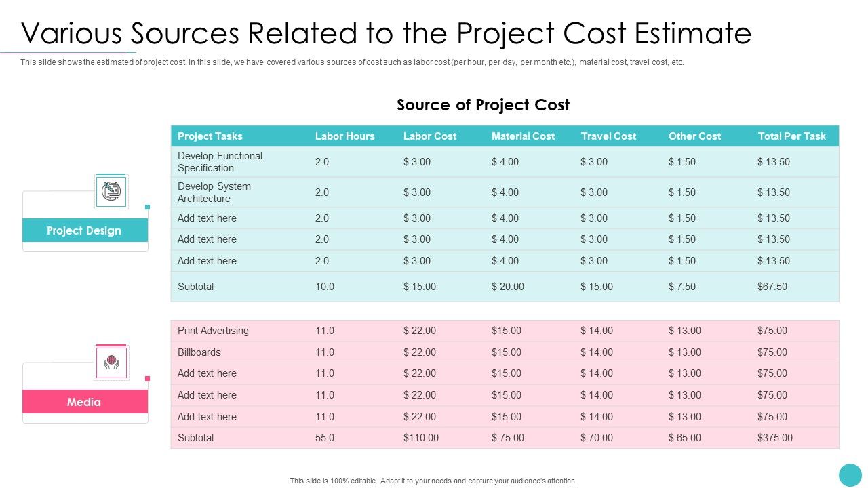
Task: Click the Source of Project Cost heading
Action: [483, 105]
